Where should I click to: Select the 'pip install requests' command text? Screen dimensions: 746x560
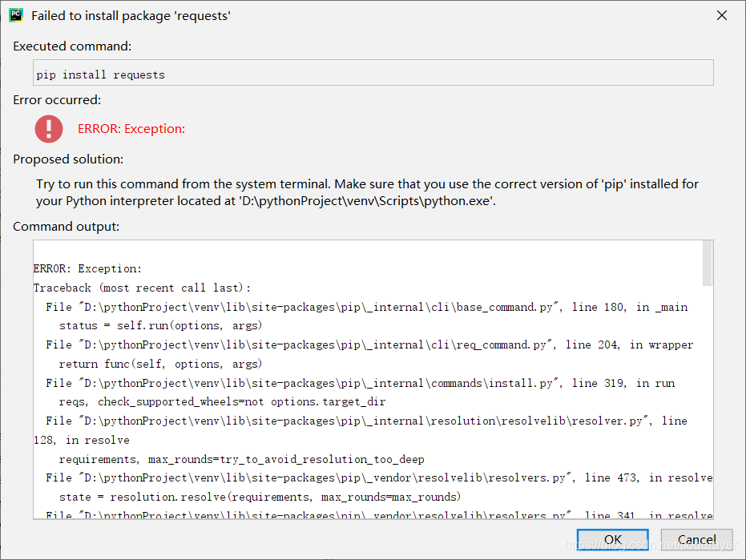coord(91,74)
